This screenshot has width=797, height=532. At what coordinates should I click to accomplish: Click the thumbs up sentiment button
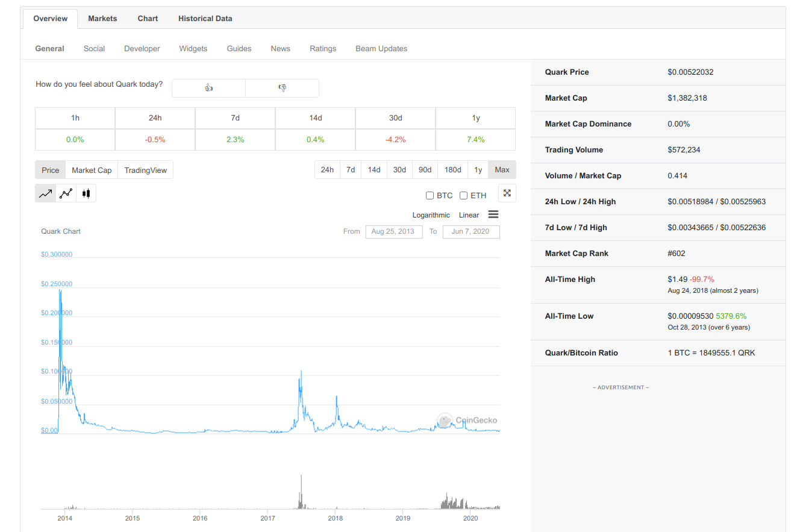pos(208,88)
